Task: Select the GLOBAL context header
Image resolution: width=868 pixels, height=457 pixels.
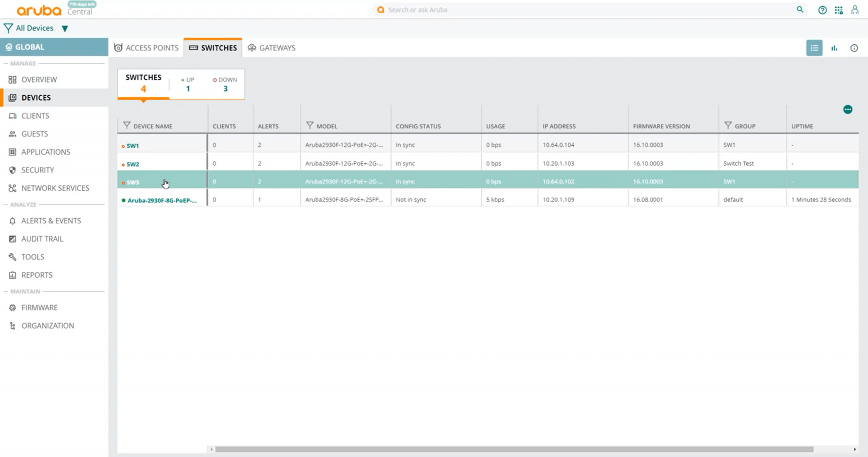Action: pyautogui.click(x=54, y=47)
